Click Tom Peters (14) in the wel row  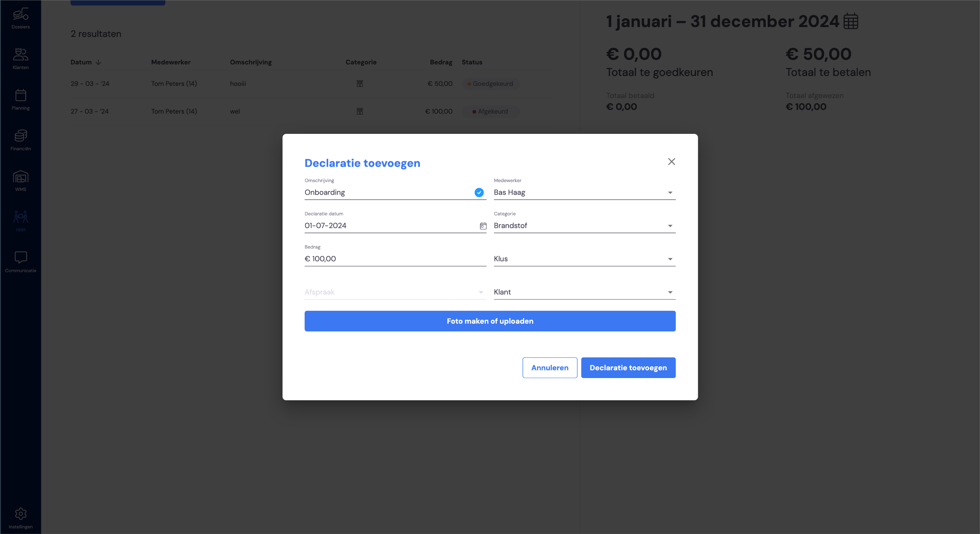tap(174, 111)
